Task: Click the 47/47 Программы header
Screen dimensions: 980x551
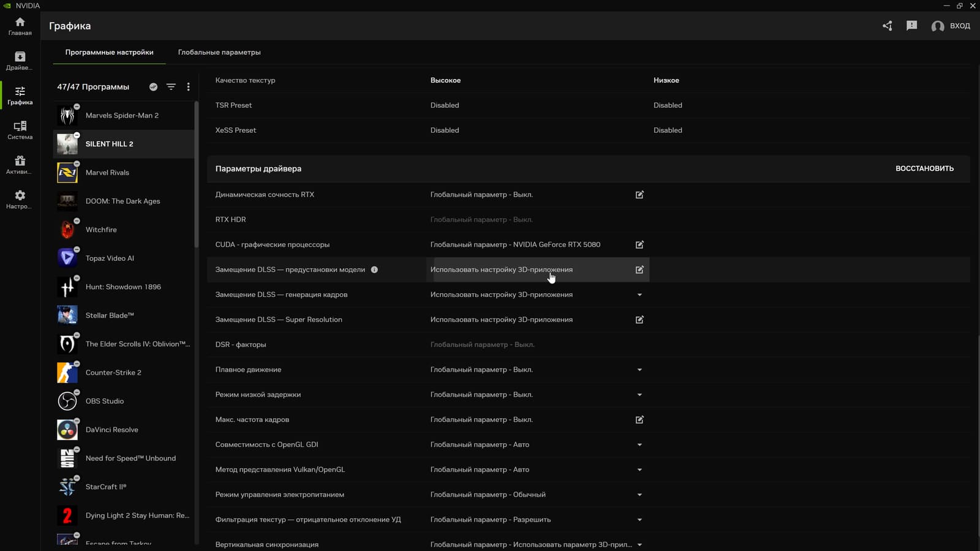Action: coord(93,87)
